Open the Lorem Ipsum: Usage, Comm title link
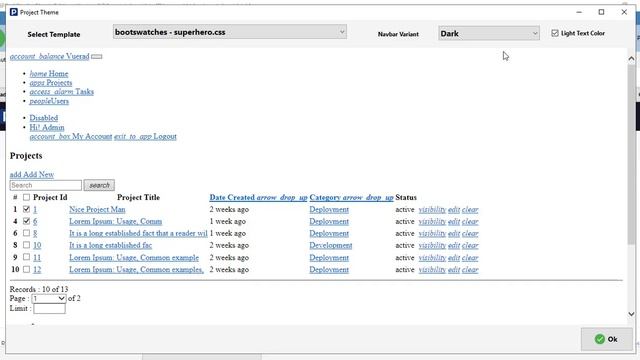Screen dimensions: 640x360 [x=116, y=222]
